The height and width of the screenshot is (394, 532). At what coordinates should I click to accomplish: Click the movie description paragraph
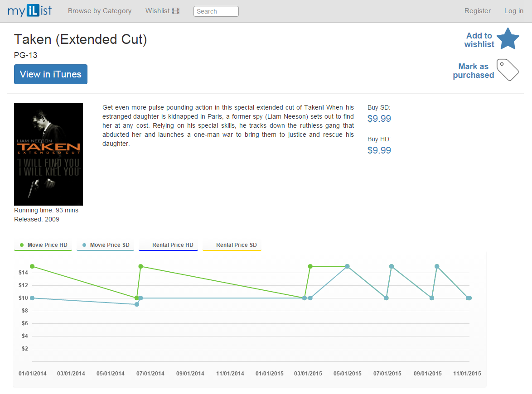(228, 125)
